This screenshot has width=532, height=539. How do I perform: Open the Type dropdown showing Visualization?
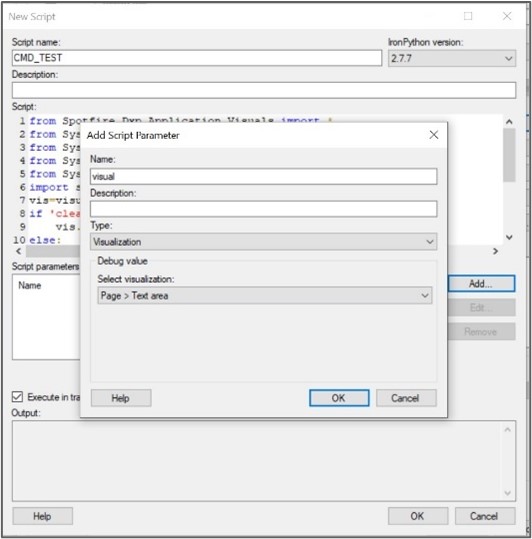pos(264,242)
